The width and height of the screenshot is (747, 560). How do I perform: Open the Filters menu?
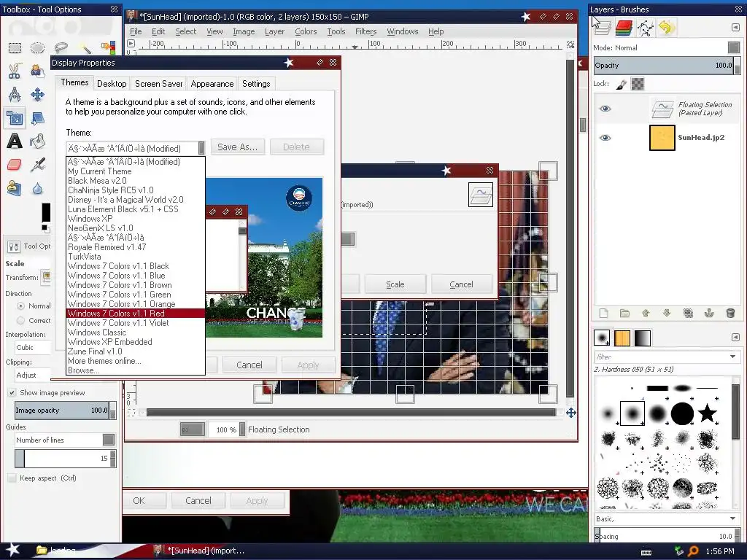[365, 31]
